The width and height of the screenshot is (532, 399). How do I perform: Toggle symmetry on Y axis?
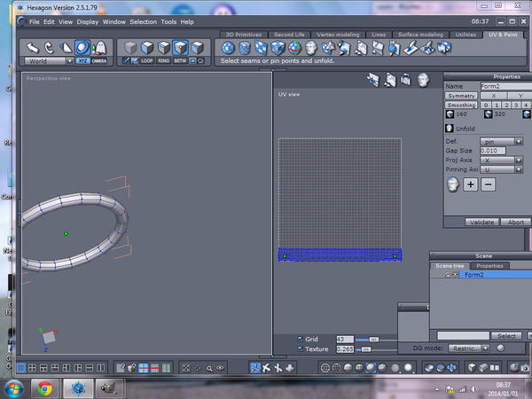(520, 96)
